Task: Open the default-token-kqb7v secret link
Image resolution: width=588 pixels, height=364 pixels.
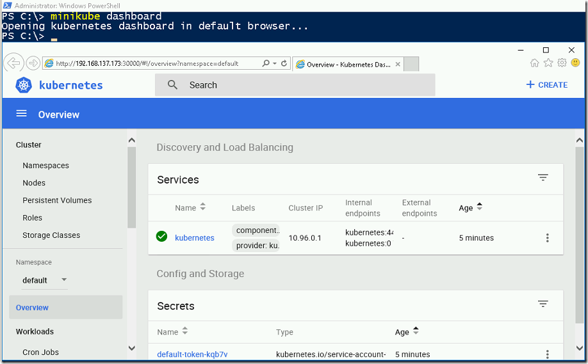Action: pos(192,354)
